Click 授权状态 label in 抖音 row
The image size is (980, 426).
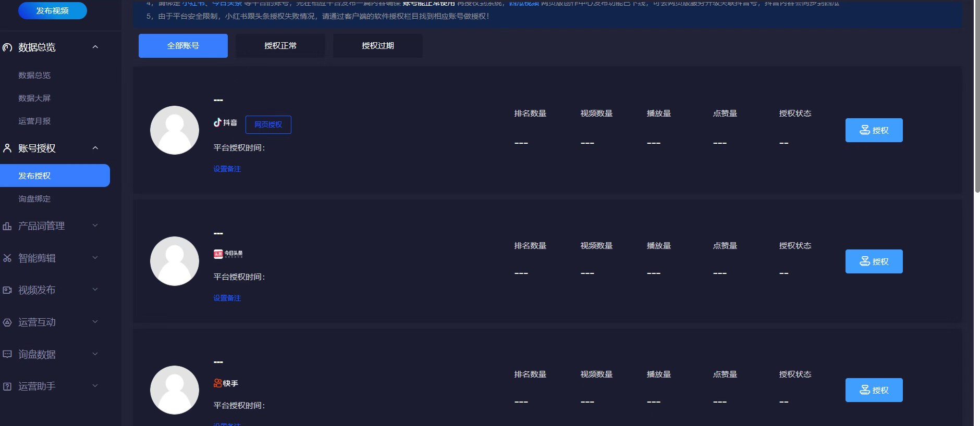tap(795, 114)
